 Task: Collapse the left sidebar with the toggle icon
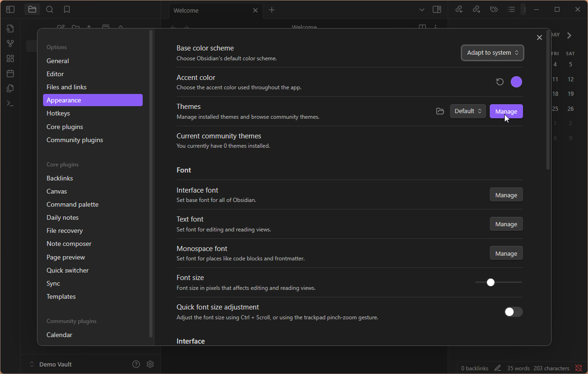pos(10,9)
